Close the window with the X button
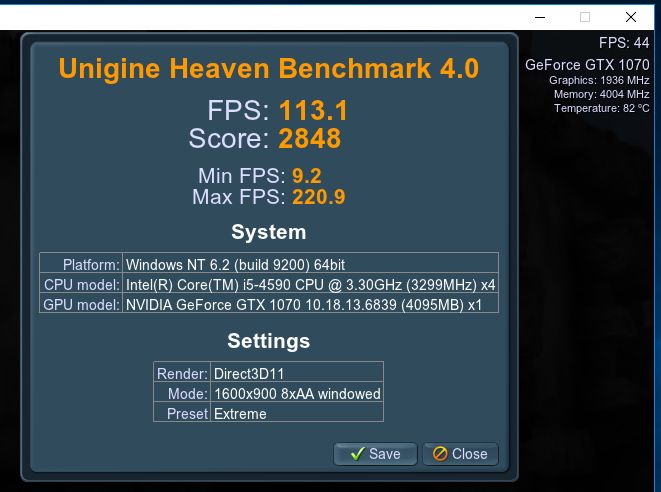The height and width of the screenshot is (492, 661). (631, 17)
